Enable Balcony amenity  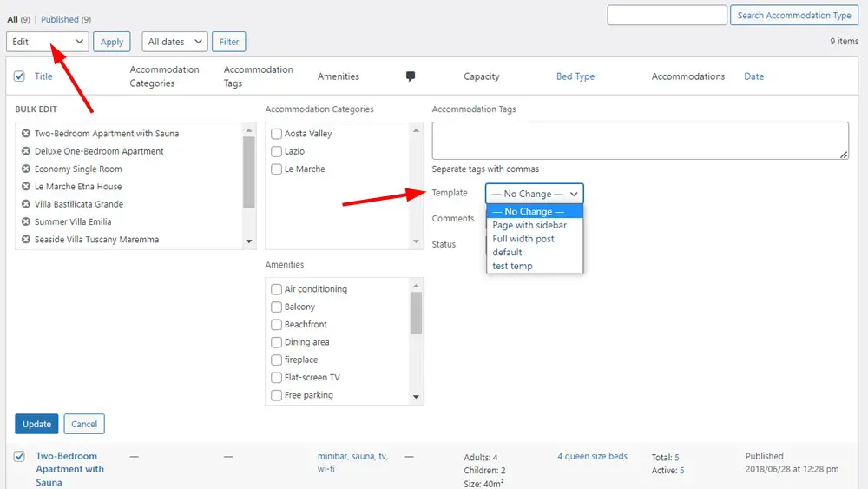pyautogui.click(x=276, y=307)
